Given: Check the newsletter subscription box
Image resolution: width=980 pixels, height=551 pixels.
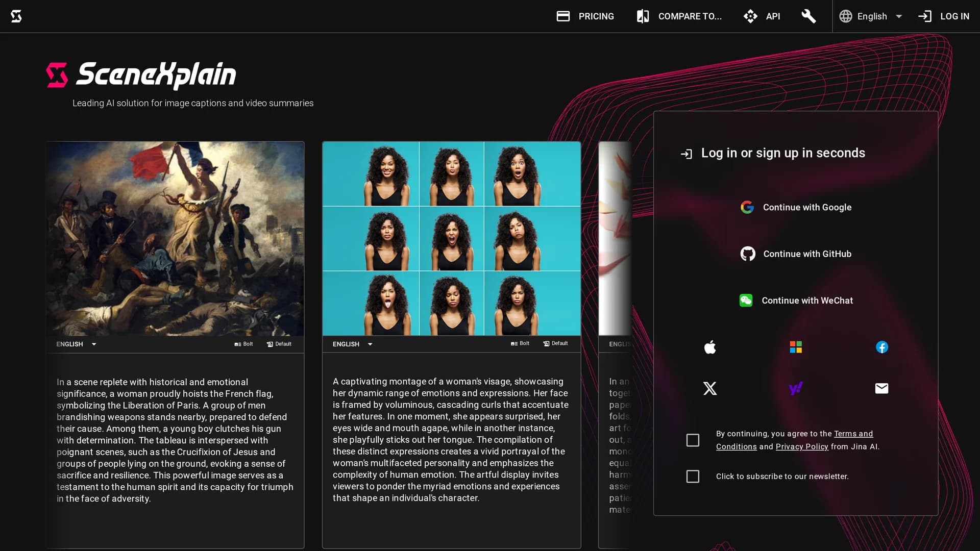Looking at the screenshot, I should click(x=693, y=477).
